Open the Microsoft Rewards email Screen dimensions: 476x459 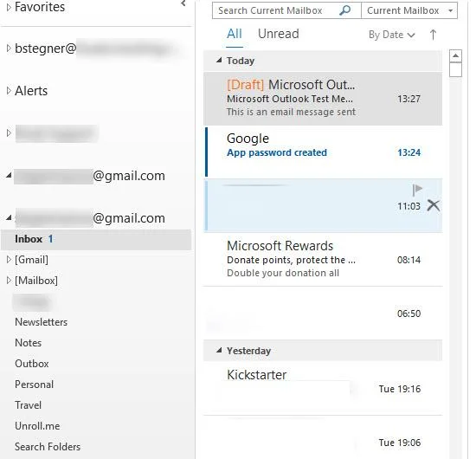click(323, 259)
